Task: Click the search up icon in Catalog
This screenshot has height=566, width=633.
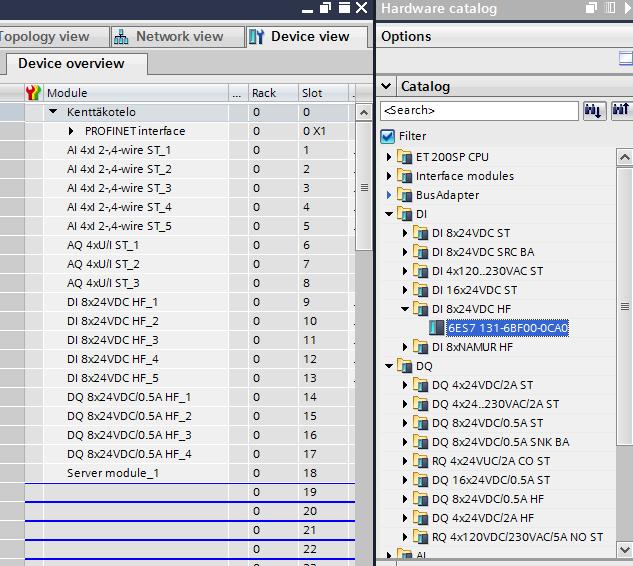Action: point(621,110)
